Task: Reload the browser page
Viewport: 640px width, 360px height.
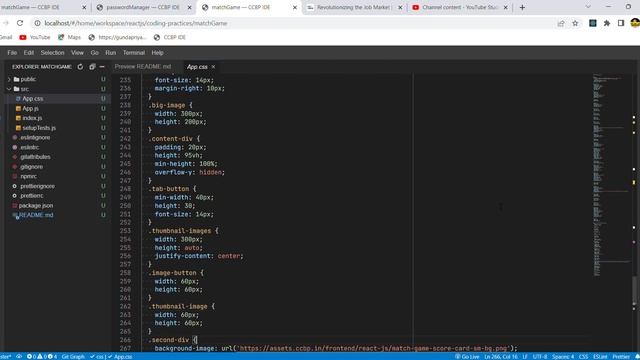Action: coord(20,23)
